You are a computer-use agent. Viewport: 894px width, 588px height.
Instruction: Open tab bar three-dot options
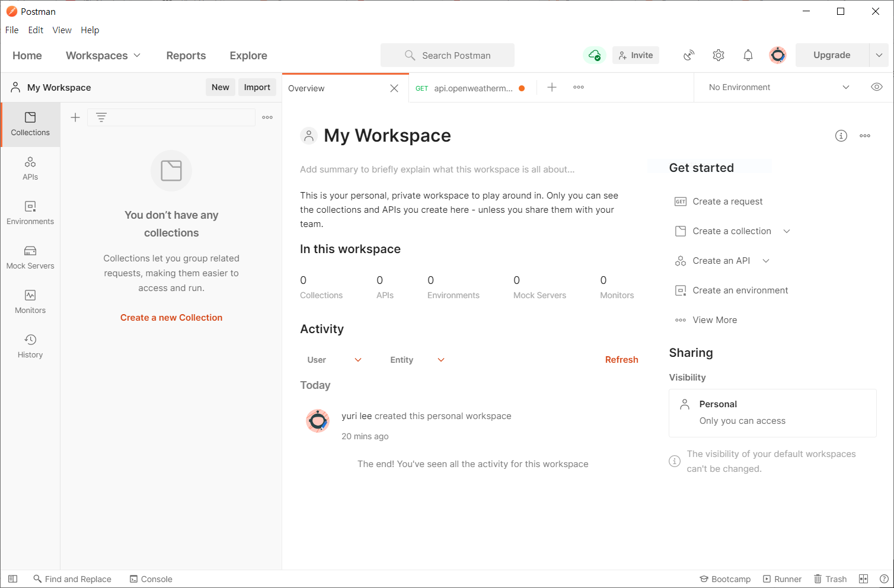pos(579,87)
